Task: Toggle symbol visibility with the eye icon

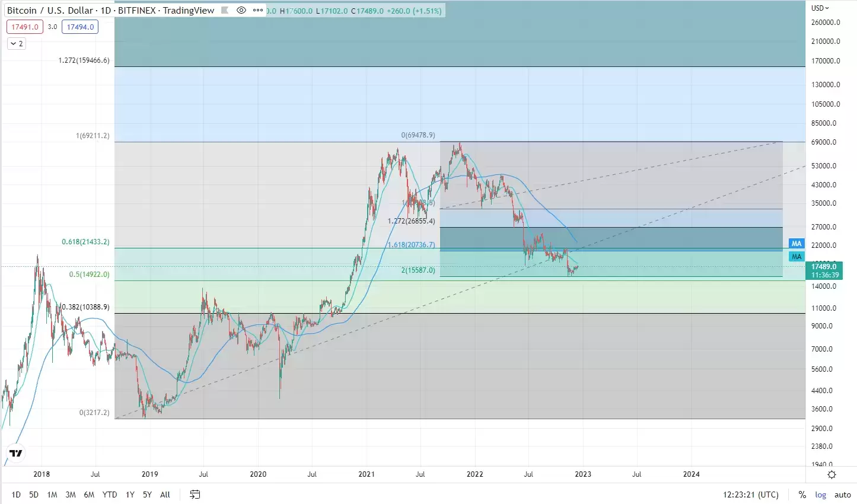Action: click(241, 10)
